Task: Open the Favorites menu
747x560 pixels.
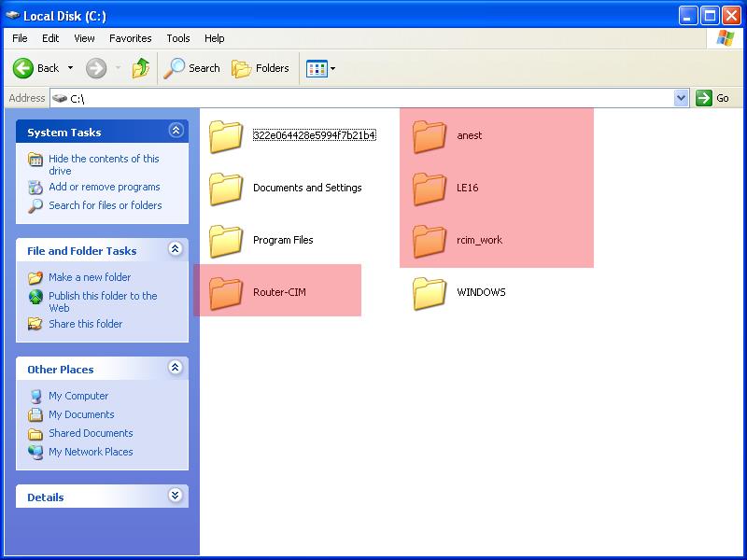Action: pos(130,38)
